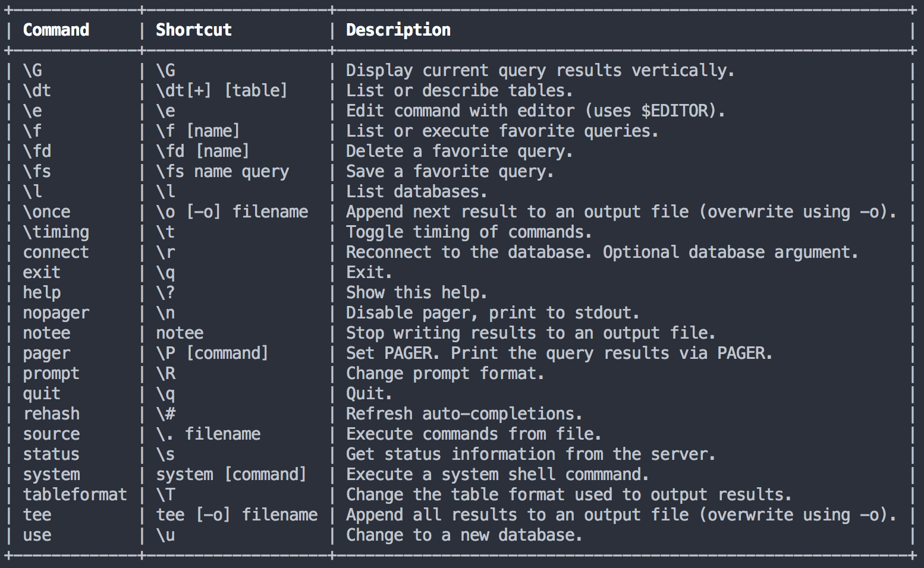Click the "\o [-o] filename" shortcut
924x568 pixels.
pyautogui.click(x=232, y=212)
